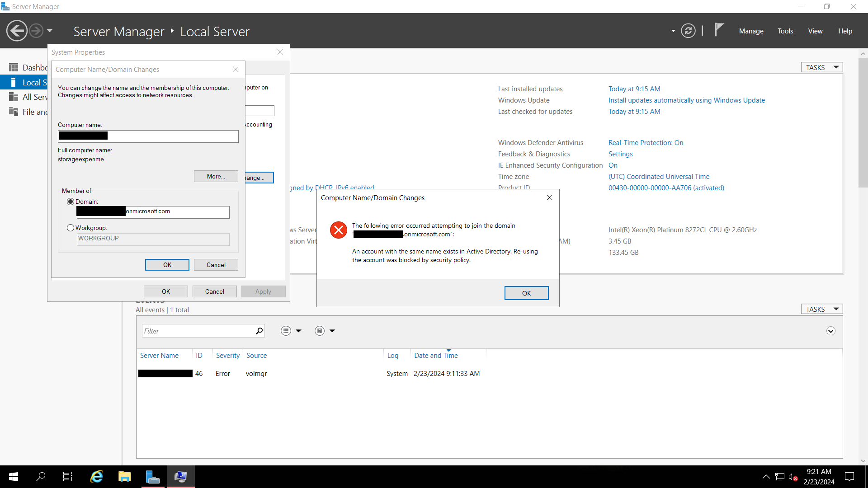Open the Manage menu

coord(751,31)
